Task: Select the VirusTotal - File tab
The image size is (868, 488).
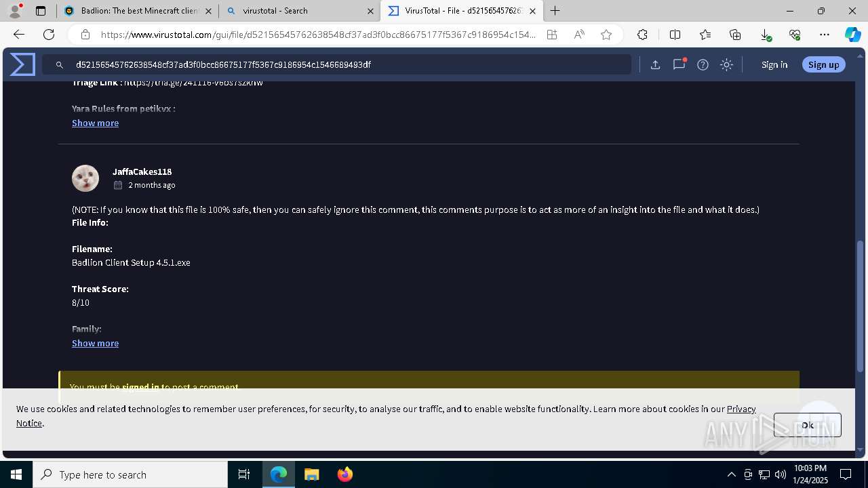Action: click(x=461, y=11)
